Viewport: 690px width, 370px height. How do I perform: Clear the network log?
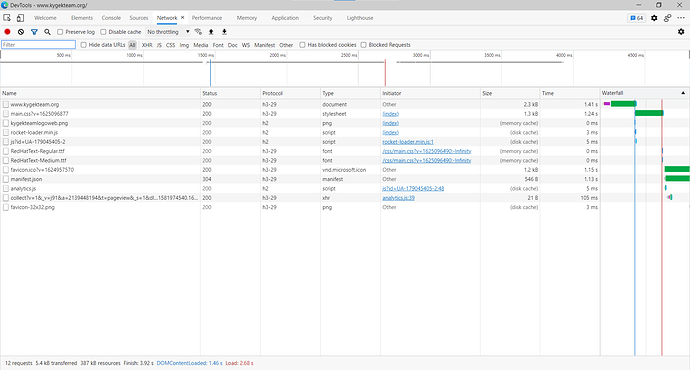click(x=21, y=32)
